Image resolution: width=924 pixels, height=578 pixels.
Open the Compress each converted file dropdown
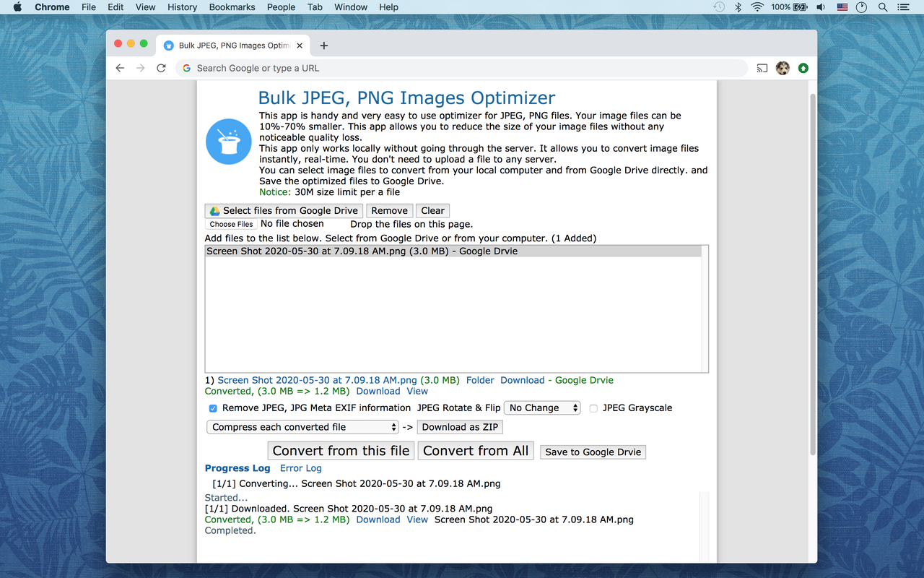[x=302, y=426]
